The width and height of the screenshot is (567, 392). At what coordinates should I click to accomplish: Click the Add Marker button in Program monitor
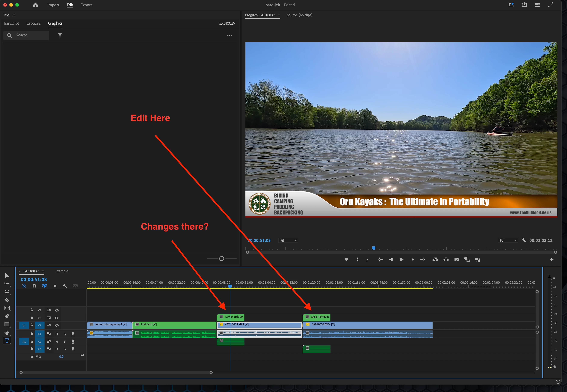346,260
